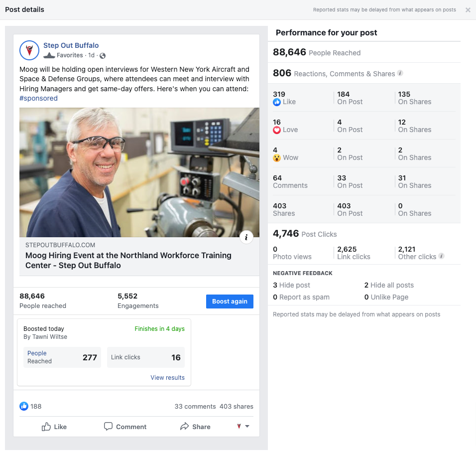Click the blue like reaction count icon

(x=24, y=406)
